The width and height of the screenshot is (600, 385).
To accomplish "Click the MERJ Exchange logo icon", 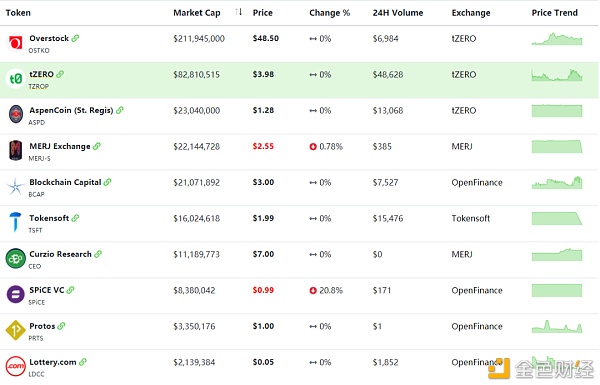I will pyautogui.click(x=16, y=150).
